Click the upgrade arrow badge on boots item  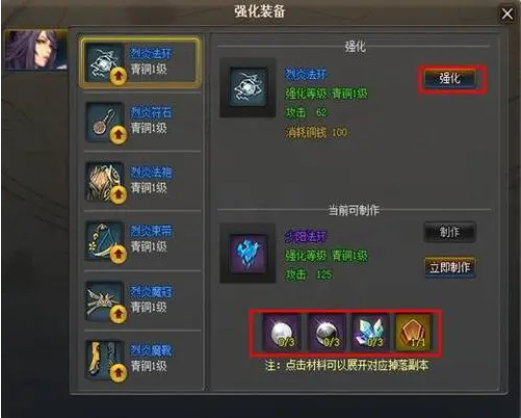(x=118, y=373)
